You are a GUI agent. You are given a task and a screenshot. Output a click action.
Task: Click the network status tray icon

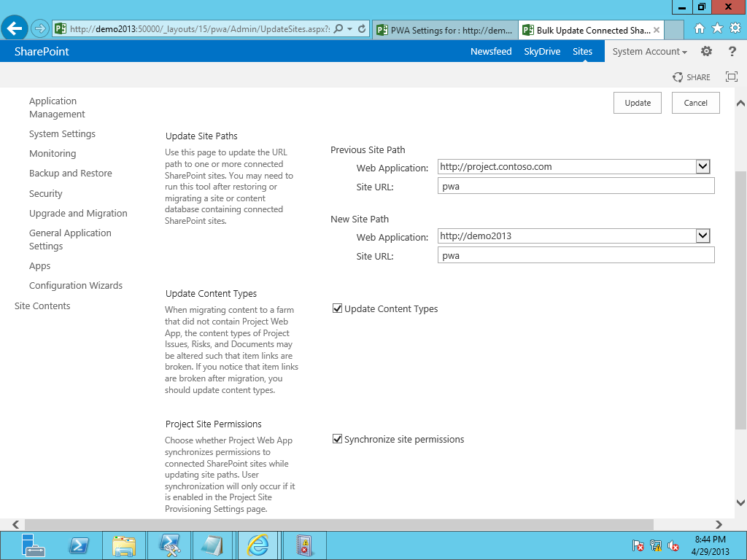(656, 545)
